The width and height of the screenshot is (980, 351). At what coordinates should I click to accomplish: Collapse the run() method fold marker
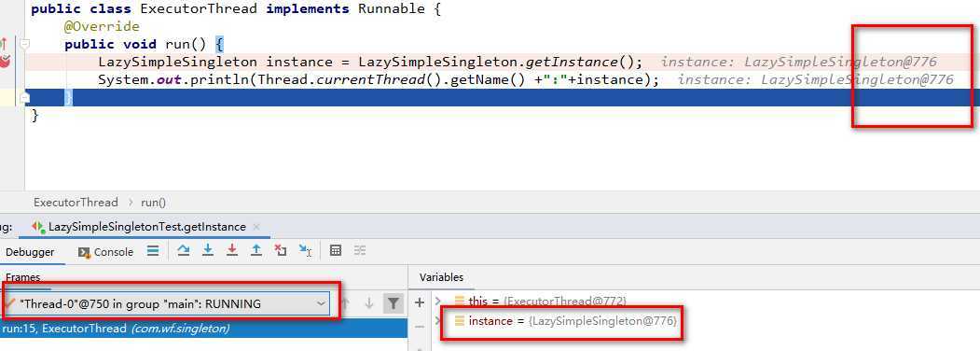(24, 45)
